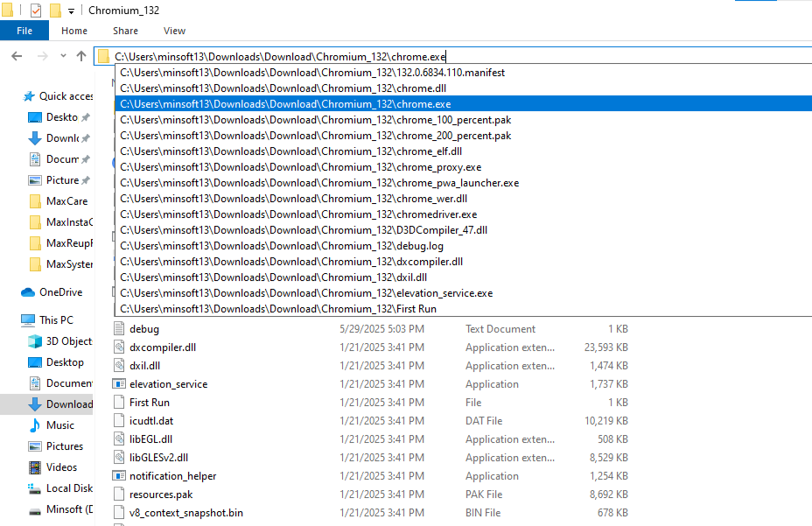This screenshot has height=526, width=812.
Task: Select the chrome_pwa_launcher.exe suggestion
Action: [464, 182]
